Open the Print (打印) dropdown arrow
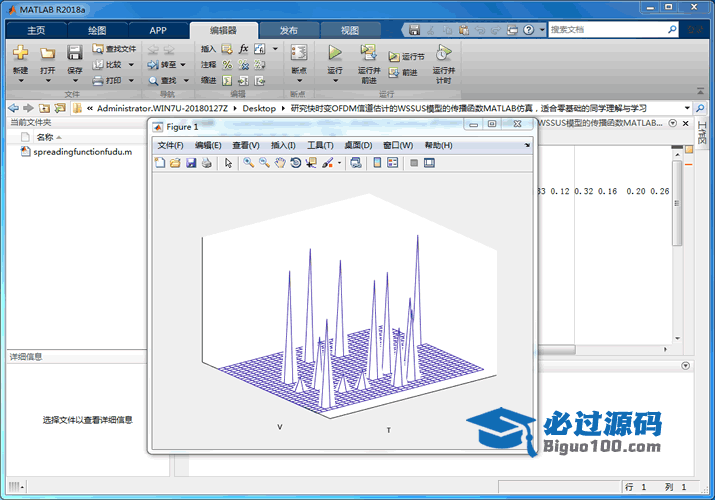Image resolution: width=715 pixels, height=500 pixels. 130,80
